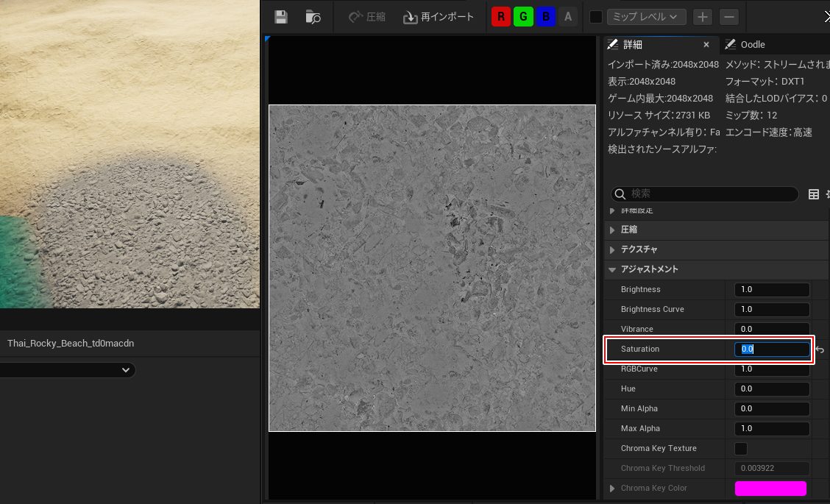Open the ミップ レベル dropdown
Screen dimensions: 830x504
pyautogui.click(x=645, y=17)
